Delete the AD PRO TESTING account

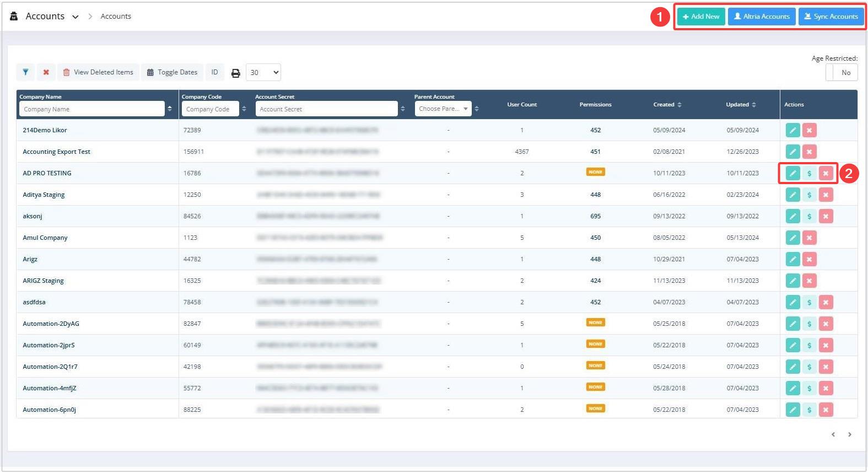[826, 173]
